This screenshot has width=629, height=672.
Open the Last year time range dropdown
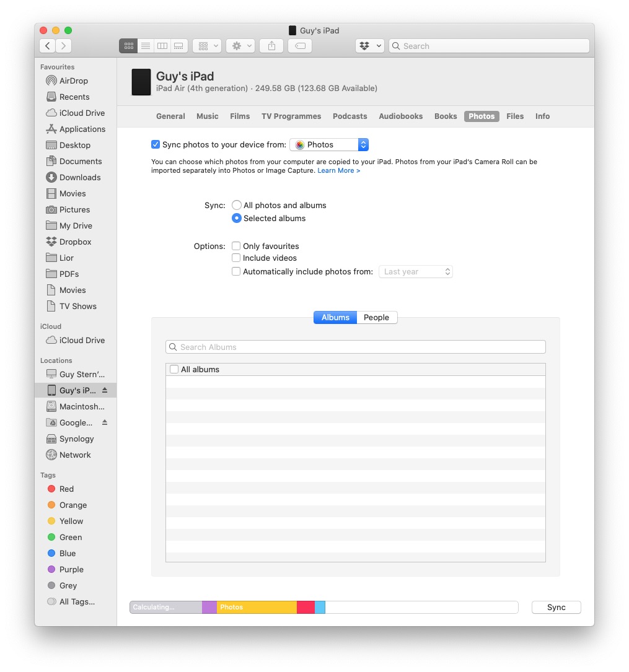[x=416, y=271]
